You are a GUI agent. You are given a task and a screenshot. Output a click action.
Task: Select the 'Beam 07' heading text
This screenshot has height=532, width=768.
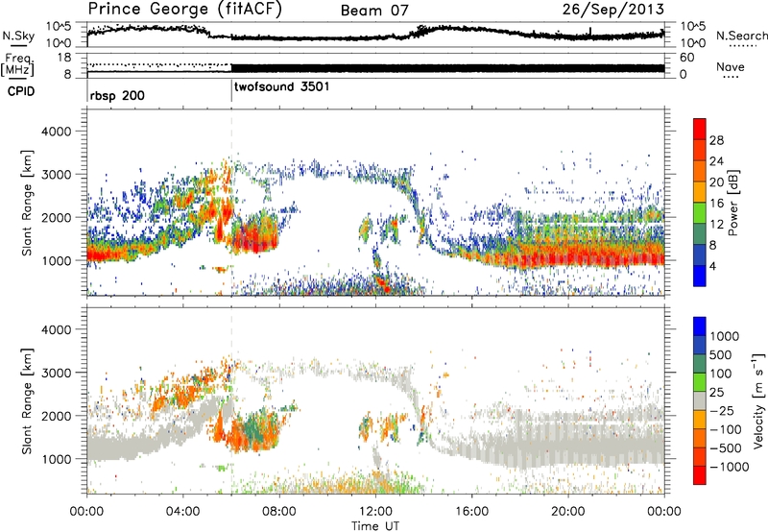374,11
